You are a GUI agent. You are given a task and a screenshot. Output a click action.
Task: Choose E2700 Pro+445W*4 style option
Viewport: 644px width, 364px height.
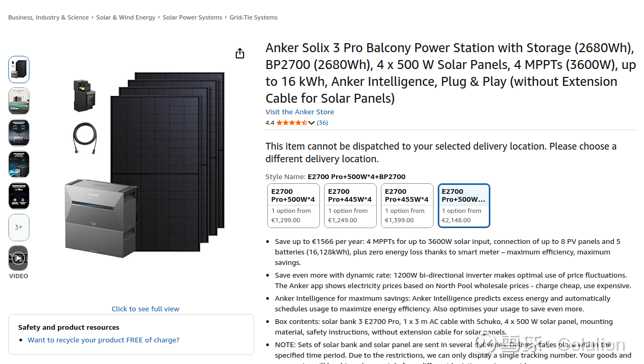point(350,205)
